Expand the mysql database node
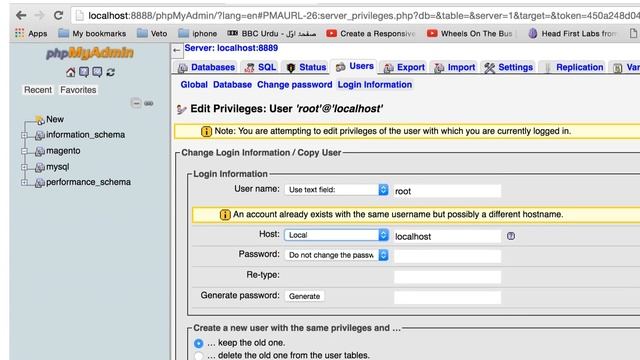This screenshot has height=360, width=640. coord(24,167)
